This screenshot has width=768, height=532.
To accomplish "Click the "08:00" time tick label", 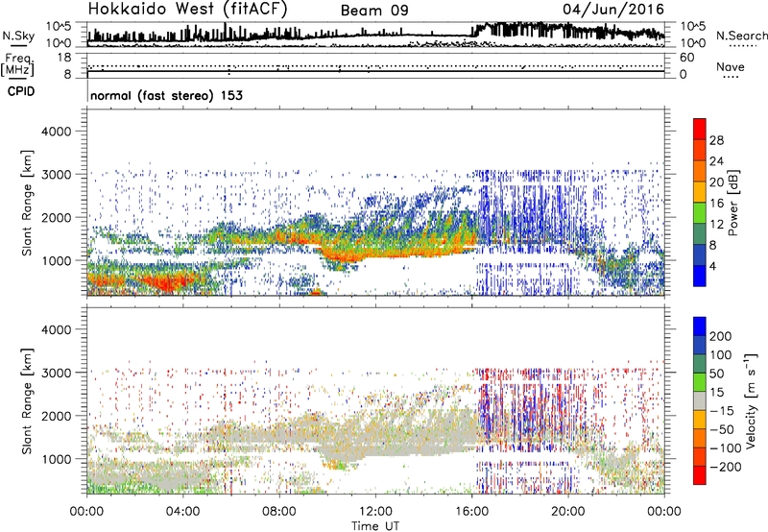I will [279, 512].
